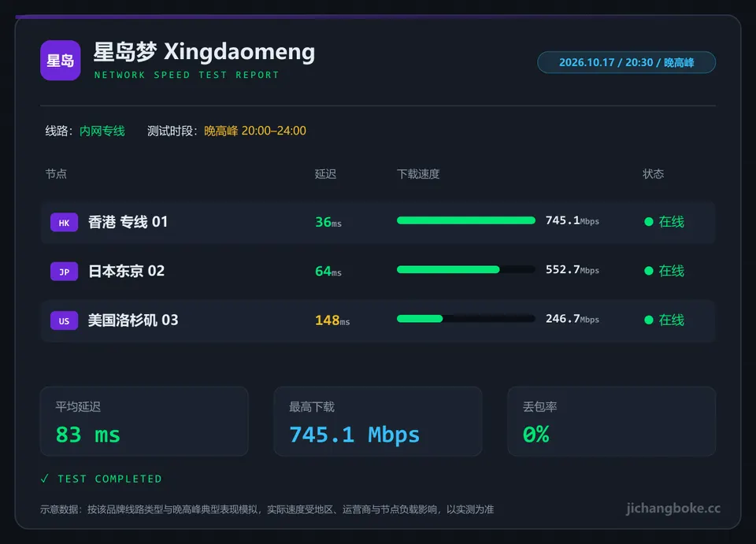Viewport: 756px width, 544px height.
Task: Select the HK region badge
Action: point(64,223)
